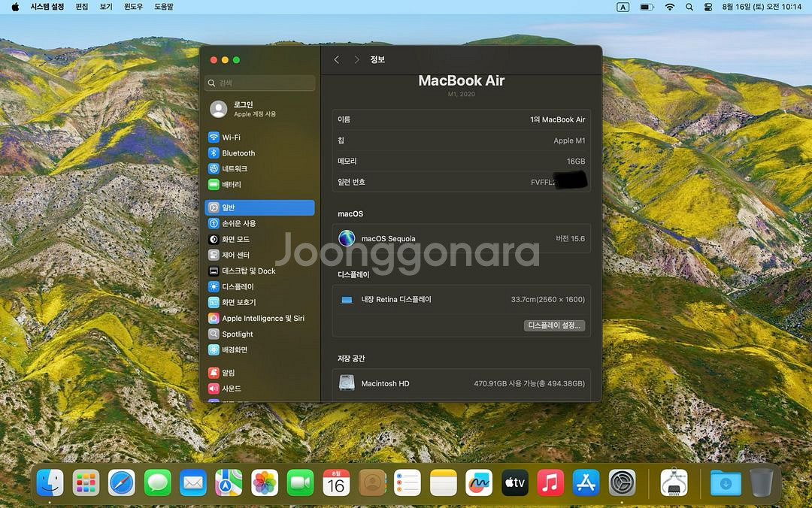Open 손쉬운 사용 settings

coord(259,223)
